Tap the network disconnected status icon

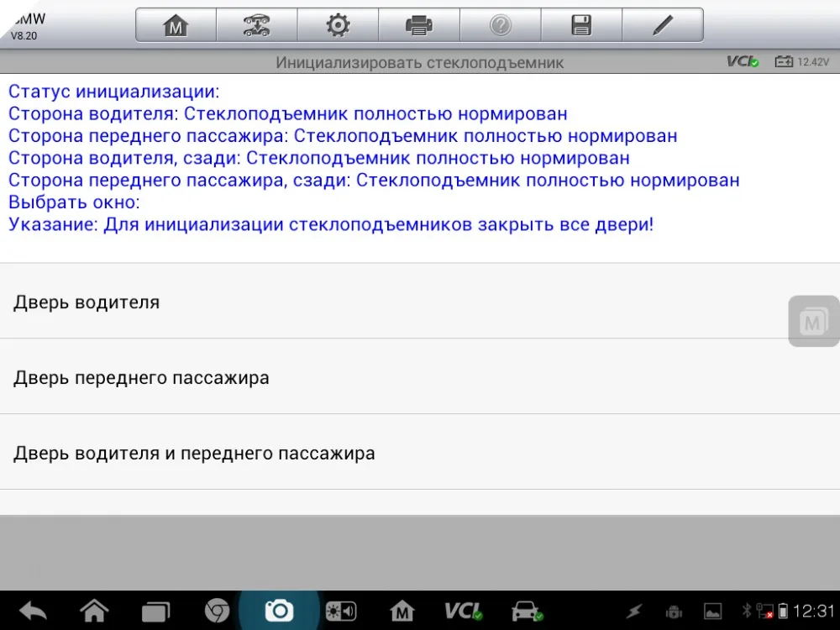point(764,611)
